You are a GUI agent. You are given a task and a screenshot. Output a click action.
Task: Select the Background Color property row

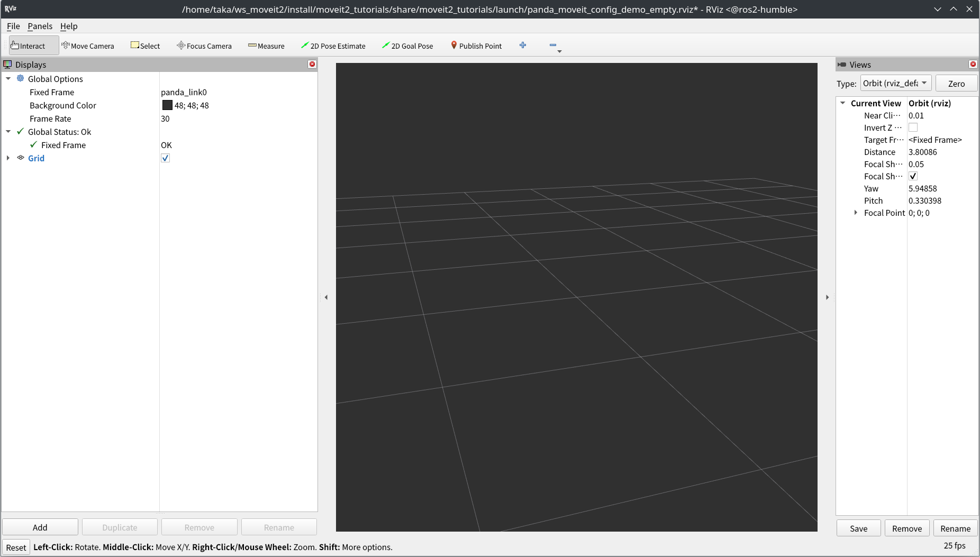coord(159,105)
